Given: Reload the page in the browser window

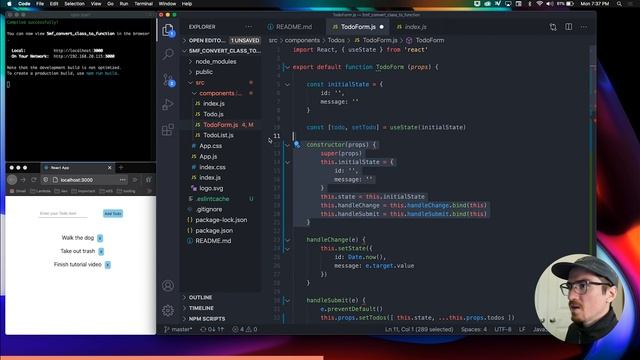Looking at the screenshot, I should pos(34,180).
